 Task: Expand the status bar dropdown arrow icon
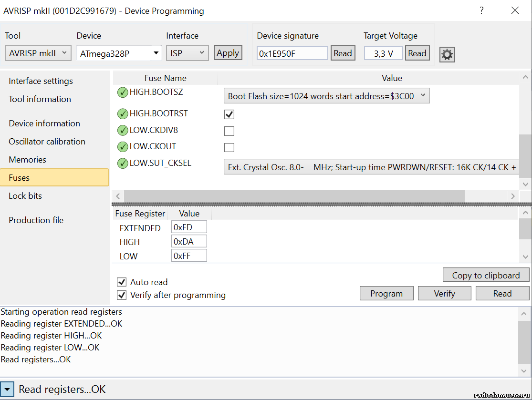click(x=7, y=389)
